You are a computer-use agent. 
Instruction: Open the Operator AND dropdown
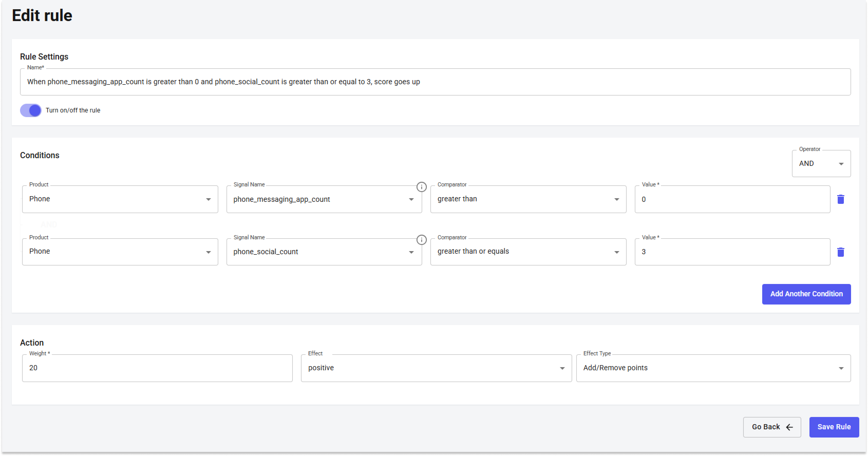pyautogui.click(x=821, y=164)
